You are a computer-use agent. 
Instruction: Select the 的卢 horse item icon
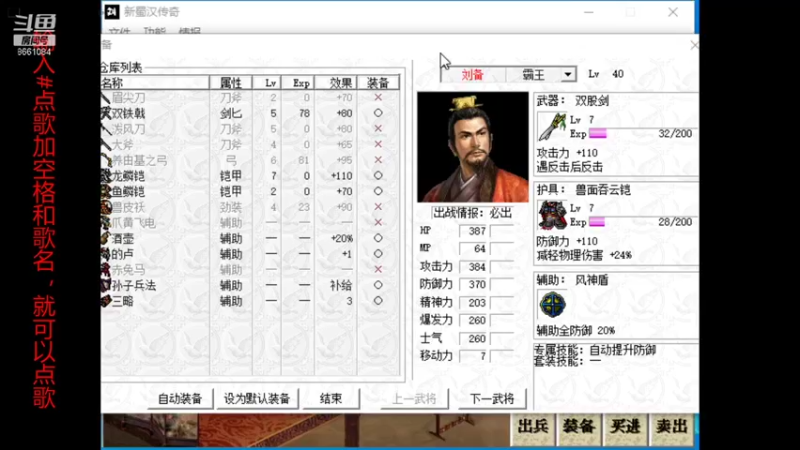point(106,254)
